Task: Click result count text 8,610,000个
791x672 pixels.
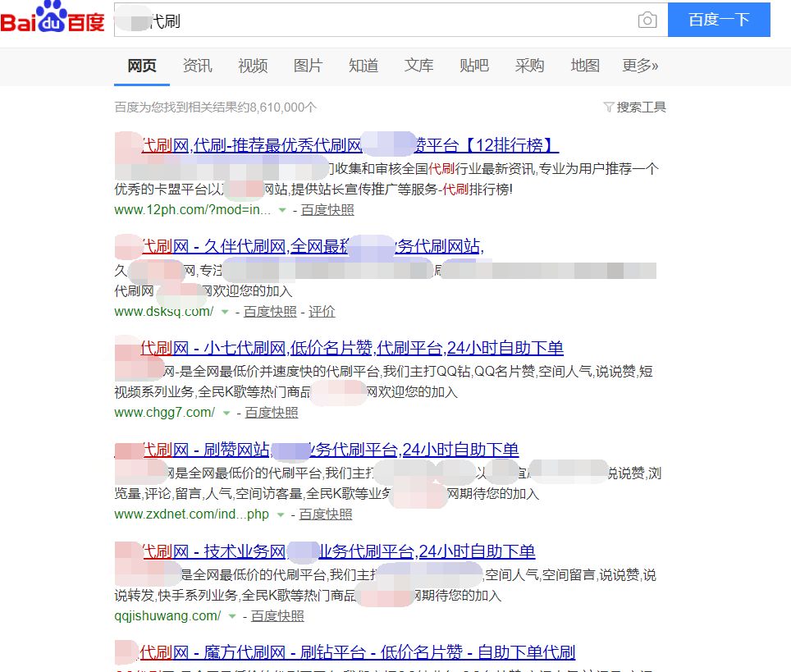Action: coord(283,107)
